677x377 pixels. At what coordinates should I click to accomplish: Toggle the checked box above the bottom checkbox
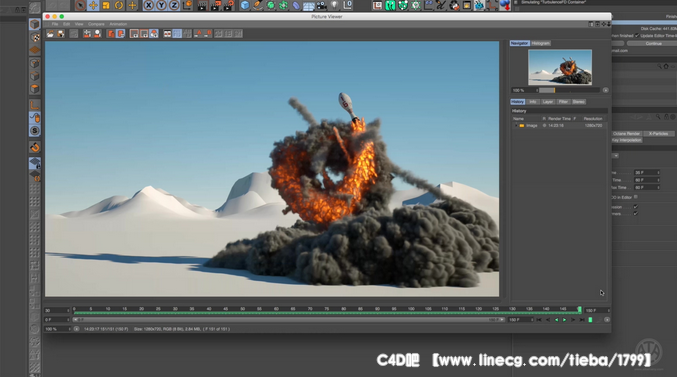(636, 207)
